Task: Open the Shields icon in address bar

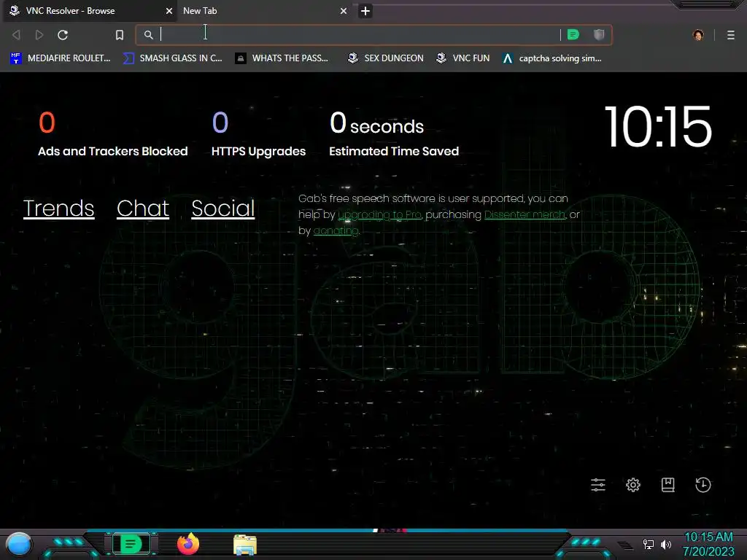Action: coord(599,34)
